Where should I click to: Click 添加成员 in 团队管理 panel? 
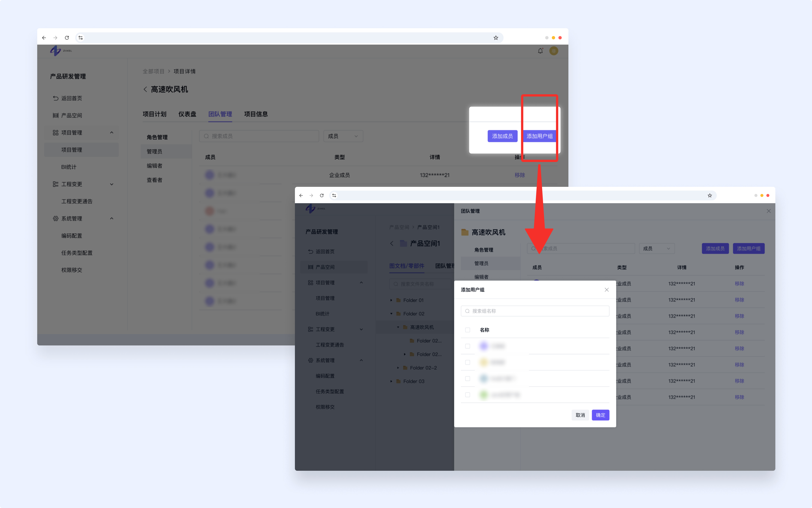715,249
